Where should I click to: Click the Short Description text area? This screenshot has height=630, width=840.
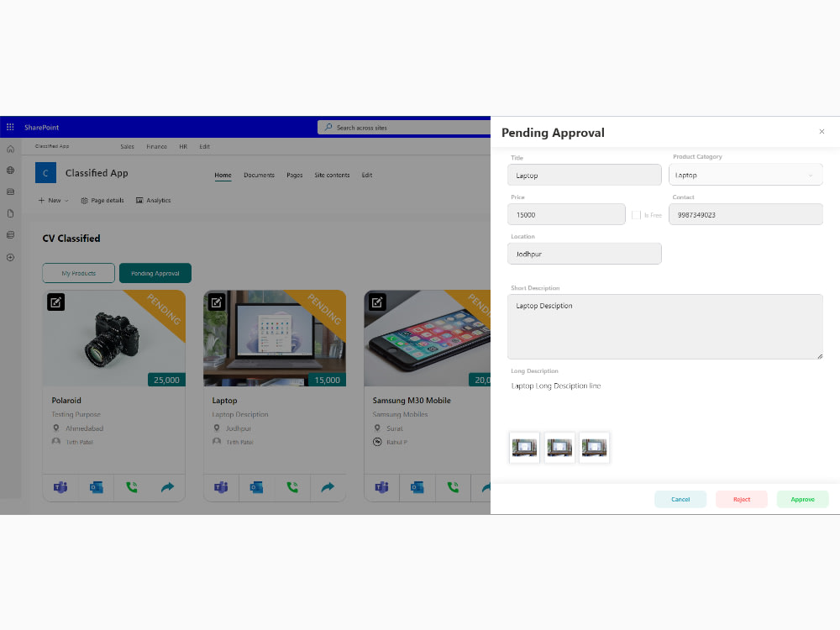click(x=665, y=327)
